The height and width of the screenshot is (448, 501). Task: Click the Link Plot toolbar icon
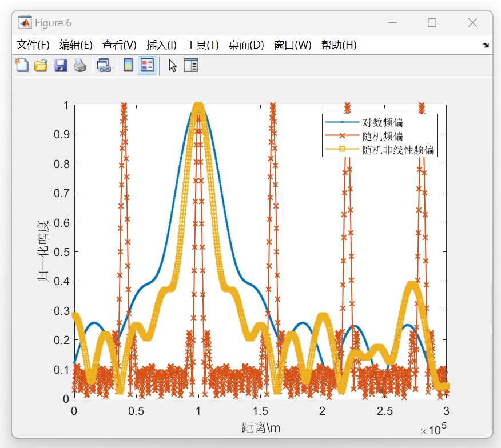(104, 66)
